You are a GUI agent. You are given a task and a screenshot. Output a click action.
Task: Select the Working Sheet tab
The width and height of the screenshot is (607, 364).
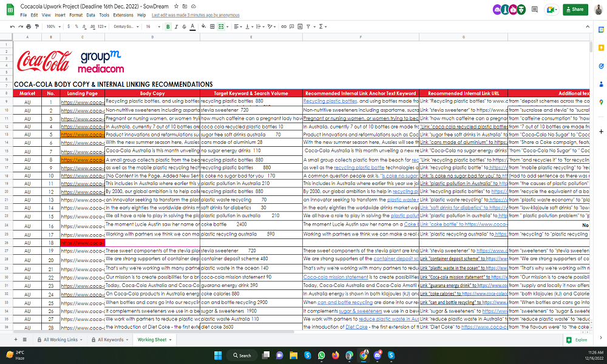pyautogui.click(x=154, y=340)
